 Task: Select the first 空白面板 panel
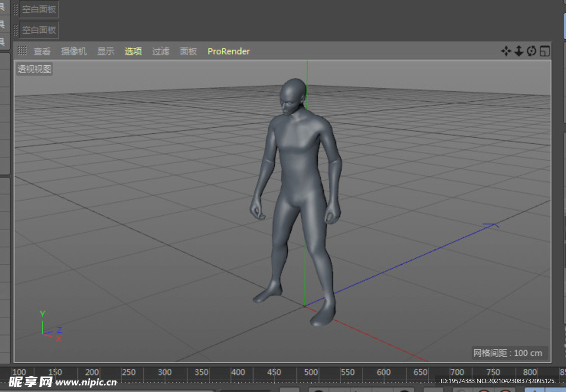coord(39,9)
